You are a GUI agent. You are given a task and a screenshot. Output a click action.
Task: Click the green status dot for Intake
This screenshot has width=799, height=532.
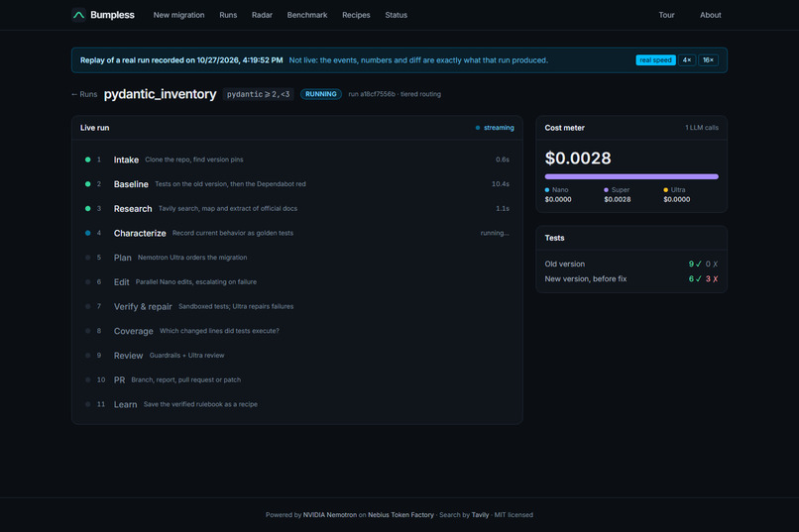[87, 160]
